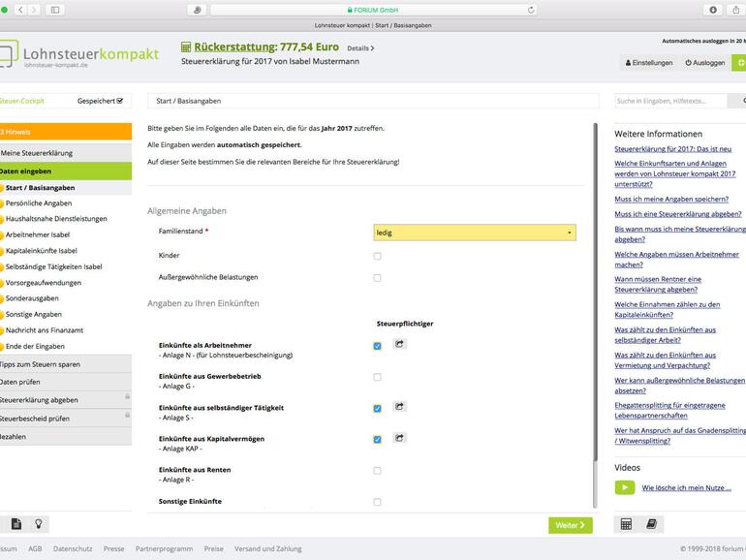Open Sonderausgaben in sidebar

[32, 298]
